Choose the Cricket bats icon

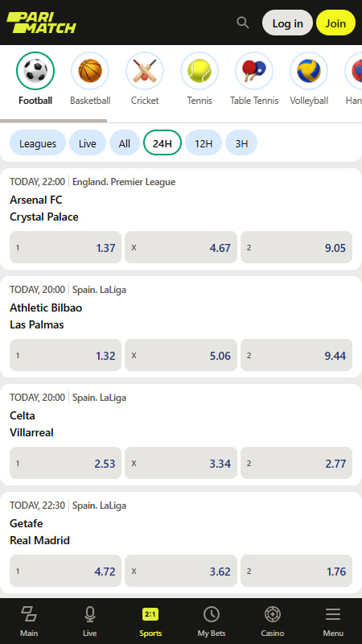point(145,71)
